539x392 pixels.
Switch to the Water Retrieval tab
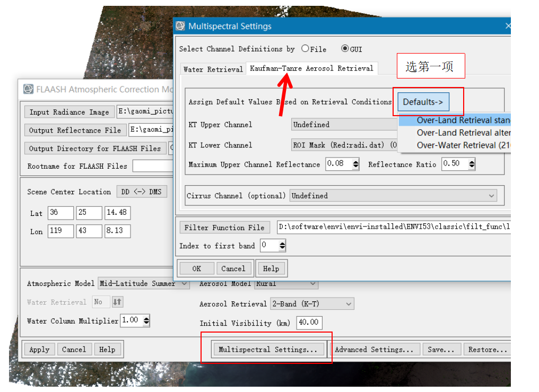pyautogui.click(x=213, y=69)
